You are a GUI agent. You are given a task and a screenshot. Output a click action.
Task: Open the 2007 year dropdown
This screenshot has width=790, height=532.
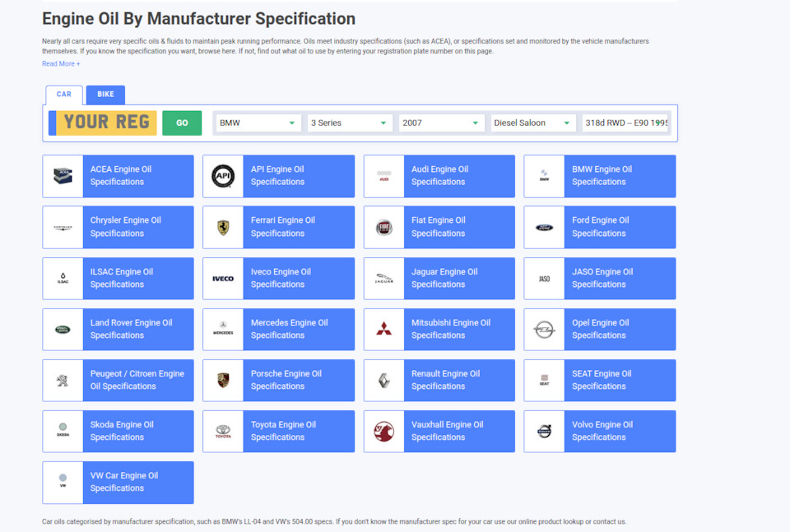coord(441,123)
